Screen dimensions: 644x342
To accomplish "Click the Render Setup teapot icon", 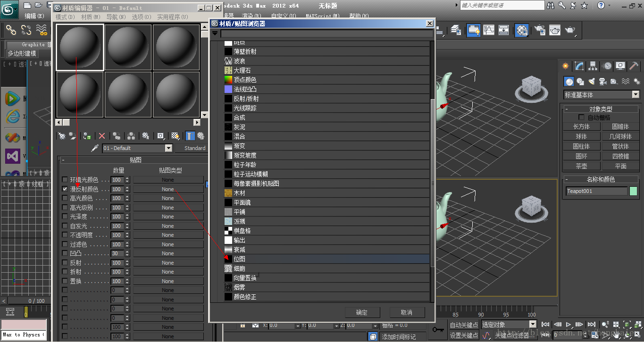I will (x=539, y=30).
